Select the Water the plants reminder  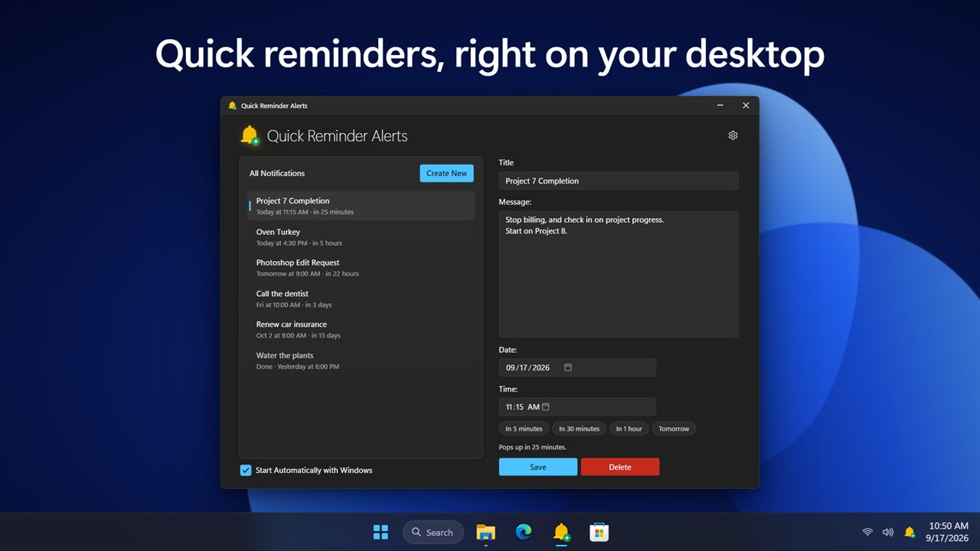[x=361, y=360]
